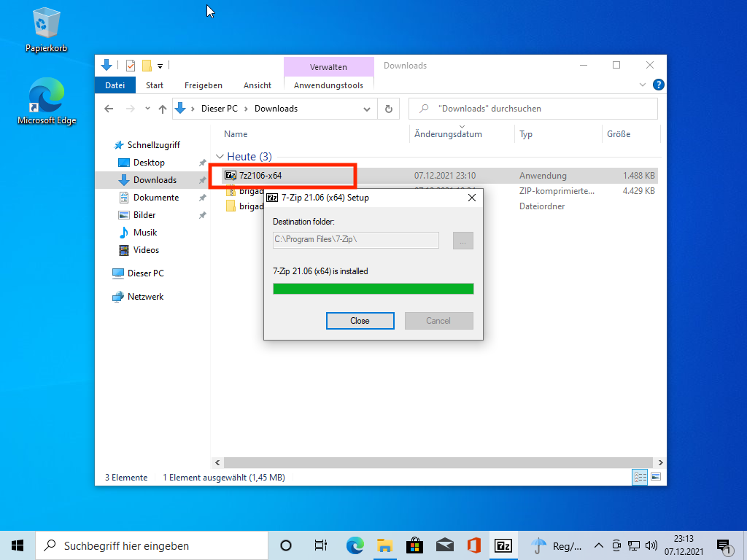Image resolution: width=747 pixels, height=560 pixels.
Task: Open the customize quick access toolbar dropdown
Action: click(160, 66)
